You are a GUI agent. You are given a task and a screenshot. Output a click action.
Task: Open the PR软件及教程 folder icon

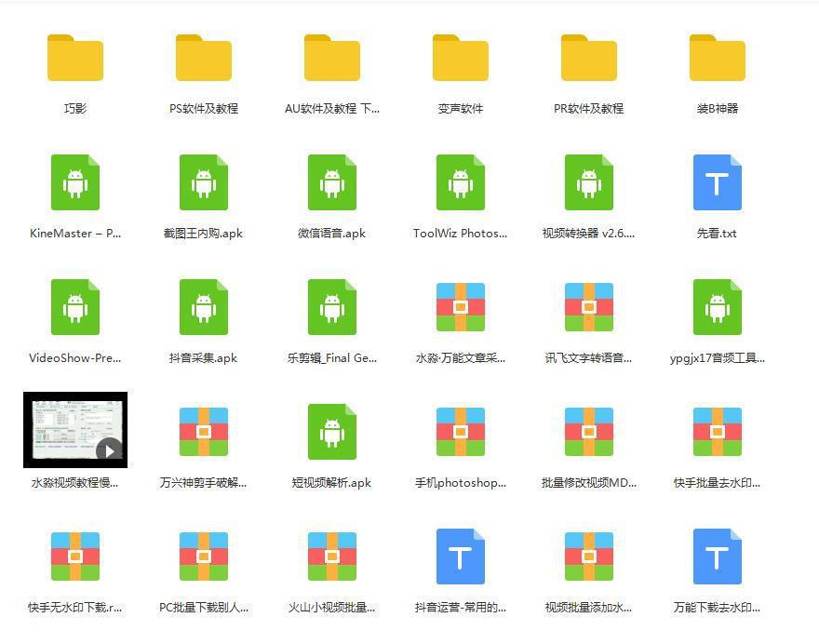[589, 58]
